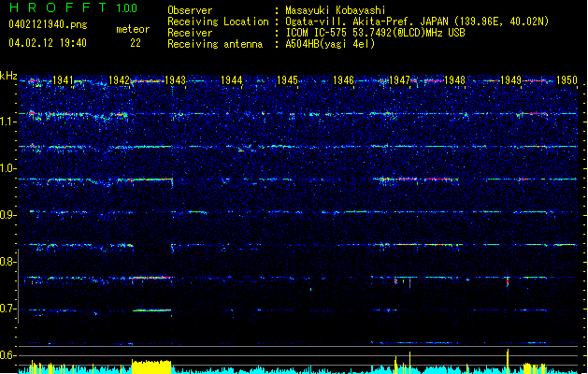
Task: Click the observer name Masayuki Kobayashi
Action: pos(336,10)
